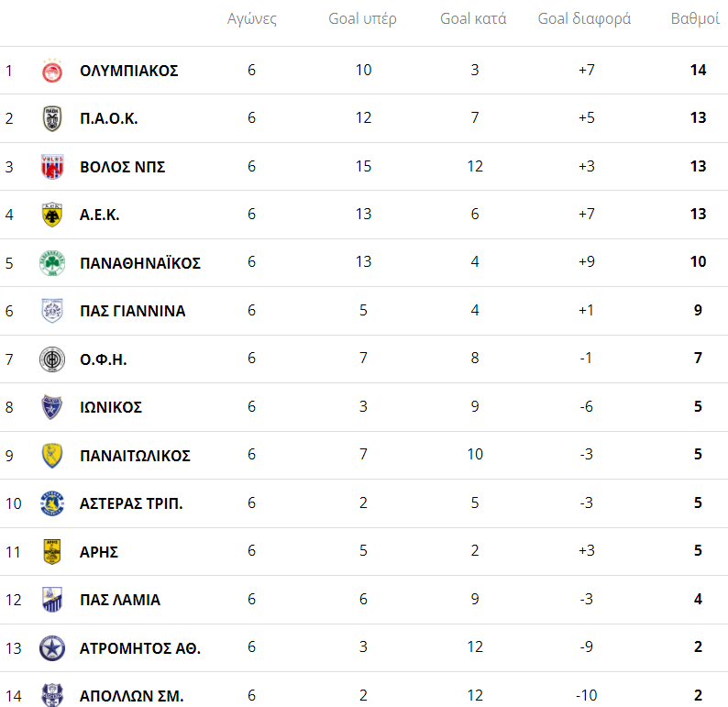728x707 pixels.
Task: Click the Αγώνες column header
Action: [x=251, y=19]
